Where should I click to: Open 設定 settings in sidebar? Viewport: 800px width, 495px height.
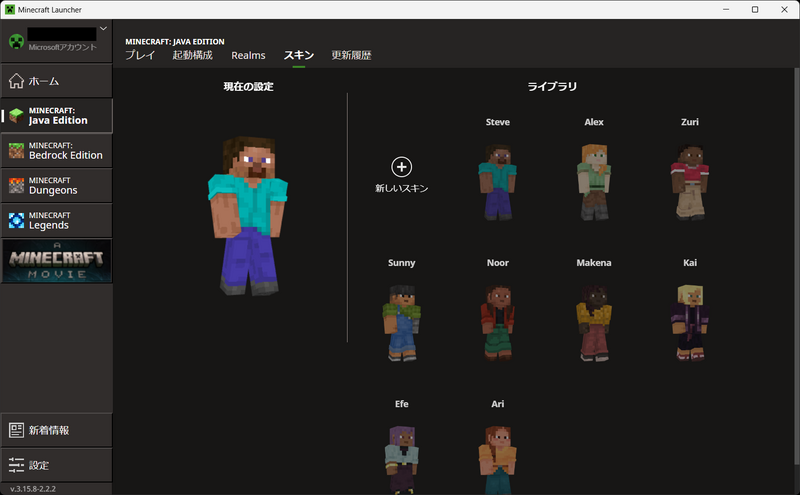(x=56, y=465)
